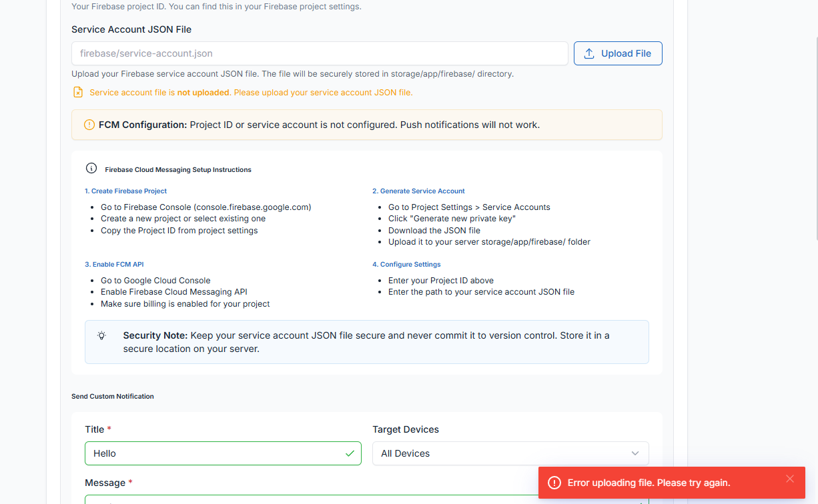Click 'Go to Firebase Console' instruction line
This screenshot has height=504, width=818.
tap(206, 207)
